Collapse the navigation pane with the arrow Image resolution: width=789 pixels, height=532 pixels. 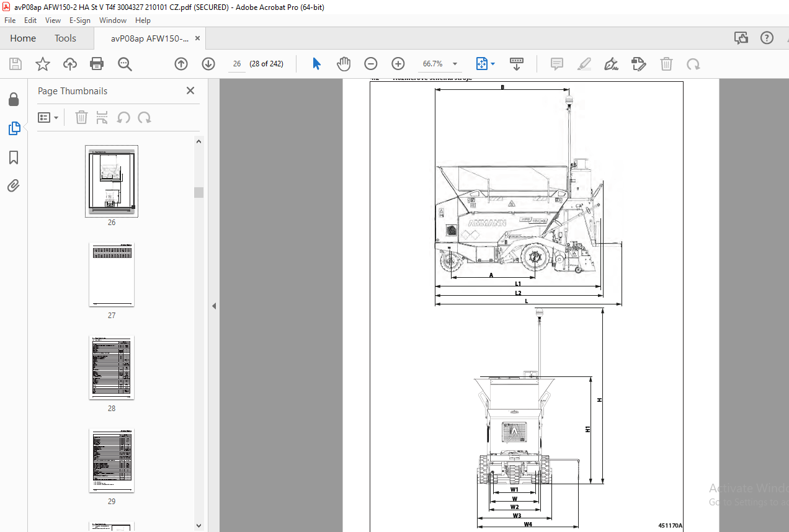214,306
